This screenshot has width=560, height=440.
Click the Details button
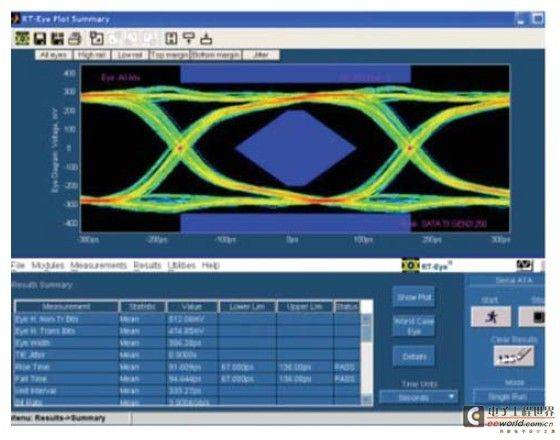tap(414, 356)
